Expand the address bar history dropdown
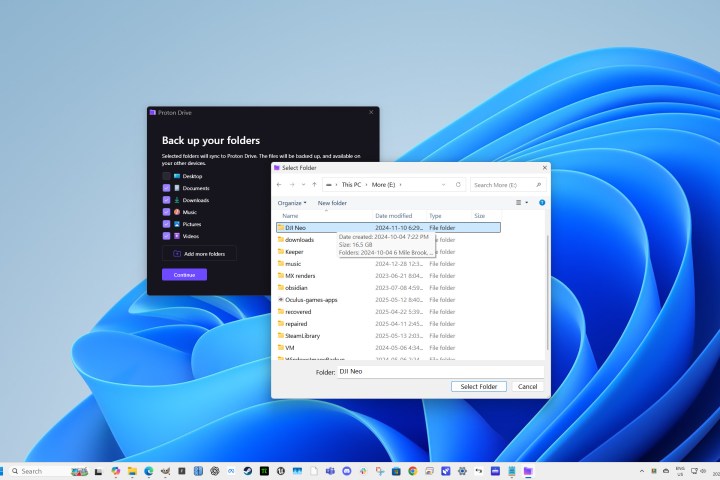 tap(442, 185)
